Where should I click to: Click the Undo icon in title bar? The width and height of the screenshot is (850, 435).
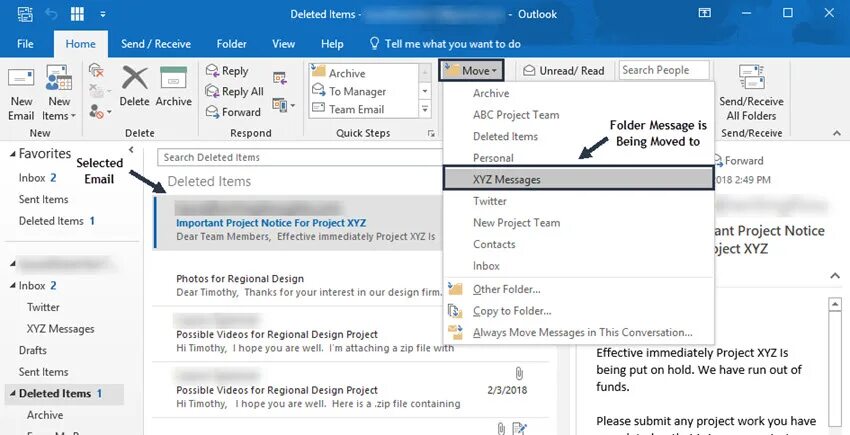(52, 14)
